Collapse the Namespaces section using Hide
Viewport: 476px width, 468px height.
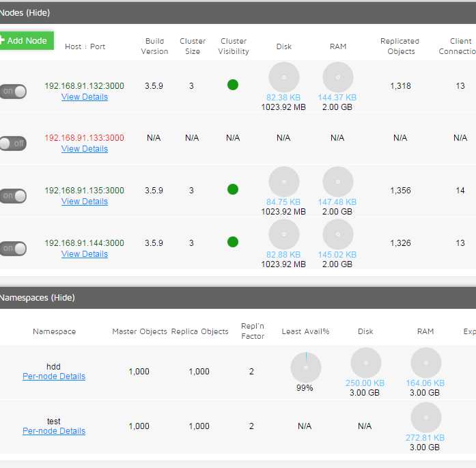point(63,298)
